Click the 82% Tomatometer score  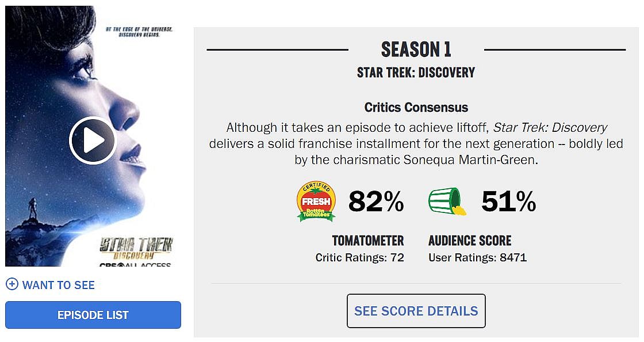376,202
